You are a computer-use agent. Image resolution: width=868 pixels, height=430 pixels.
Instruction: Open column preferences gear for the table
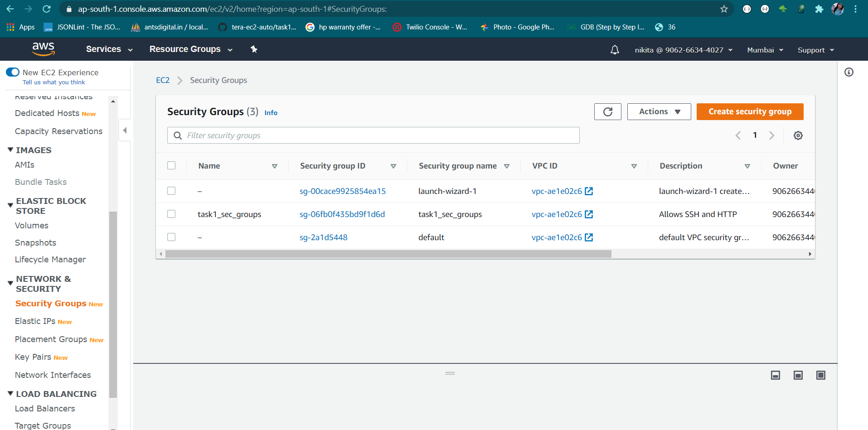pyautogui.click(x=798, y=135)
